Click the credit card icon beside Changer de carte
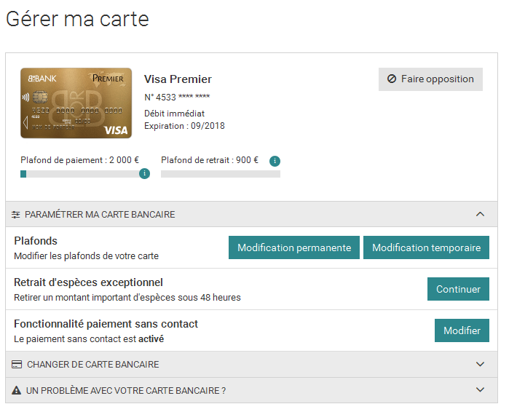 17,365
